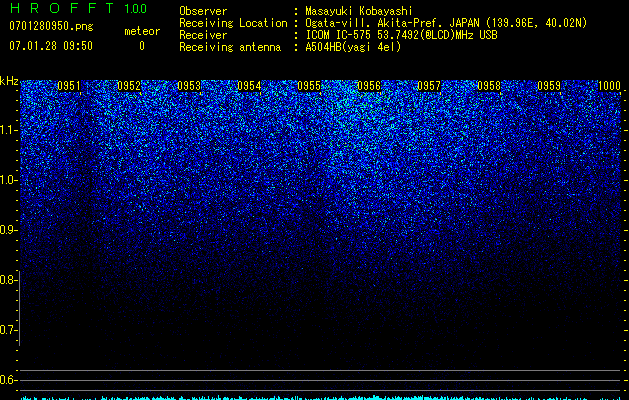Click the A504HB(yagi 4el) antenna text
This screenshot has width=629, height=400.
click(x=353, y=47)
